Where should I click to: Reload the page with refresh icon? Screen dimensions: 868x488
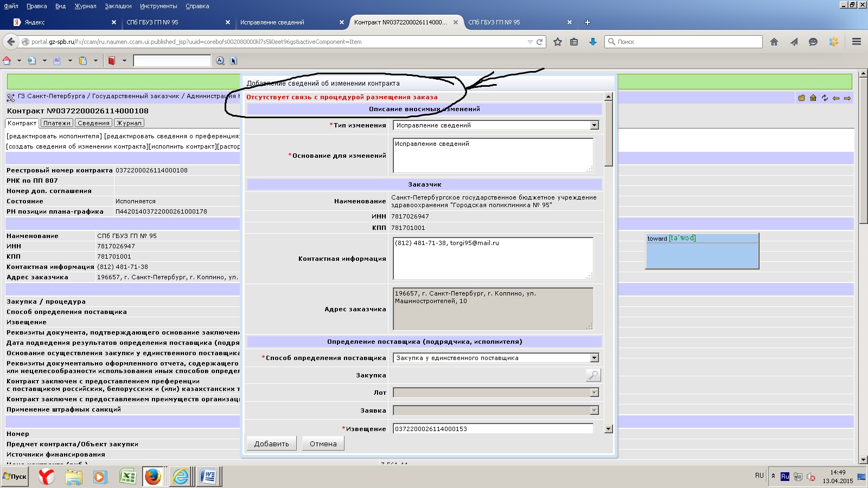[540, 42]
